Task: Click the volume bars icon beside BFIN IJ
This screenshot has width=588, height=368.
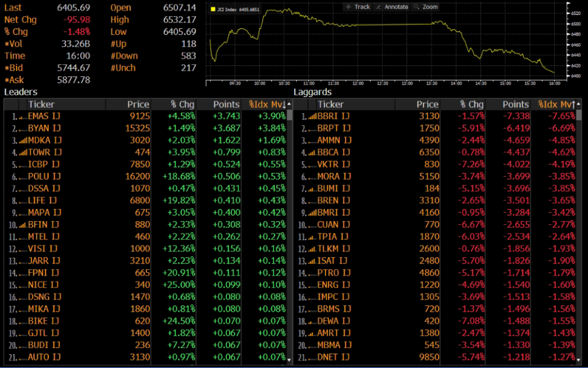Action: (x=22, y=225)
